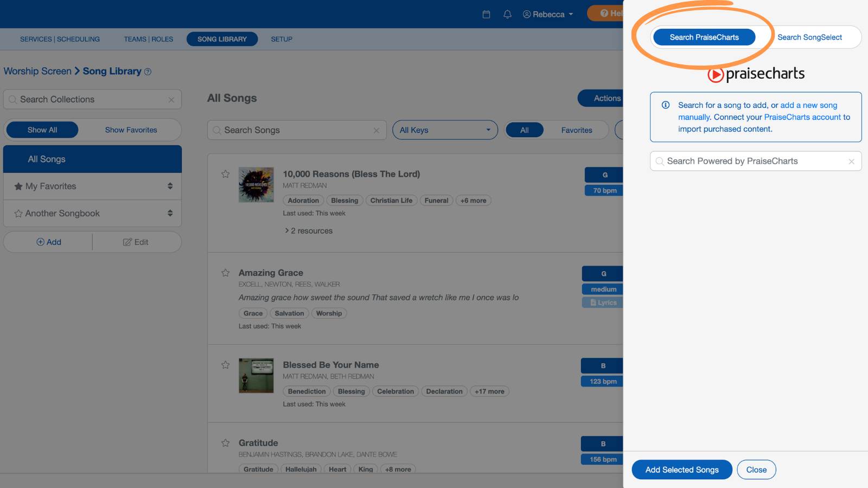Go to Services | Scheduling tab
868x488 pixels.
point(60,39)
